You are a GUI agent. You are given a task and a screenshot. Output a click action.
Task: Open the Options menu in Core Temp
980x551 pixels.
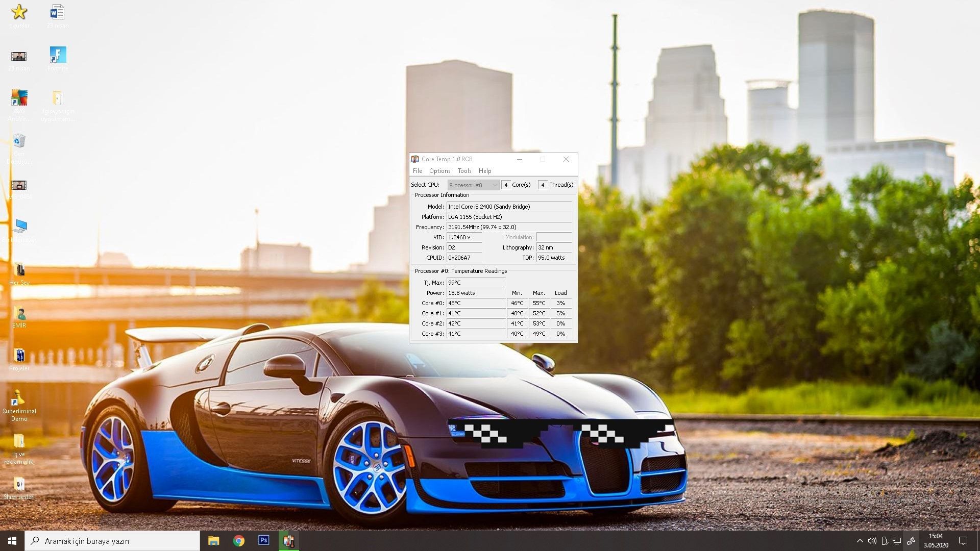point(439,171)
